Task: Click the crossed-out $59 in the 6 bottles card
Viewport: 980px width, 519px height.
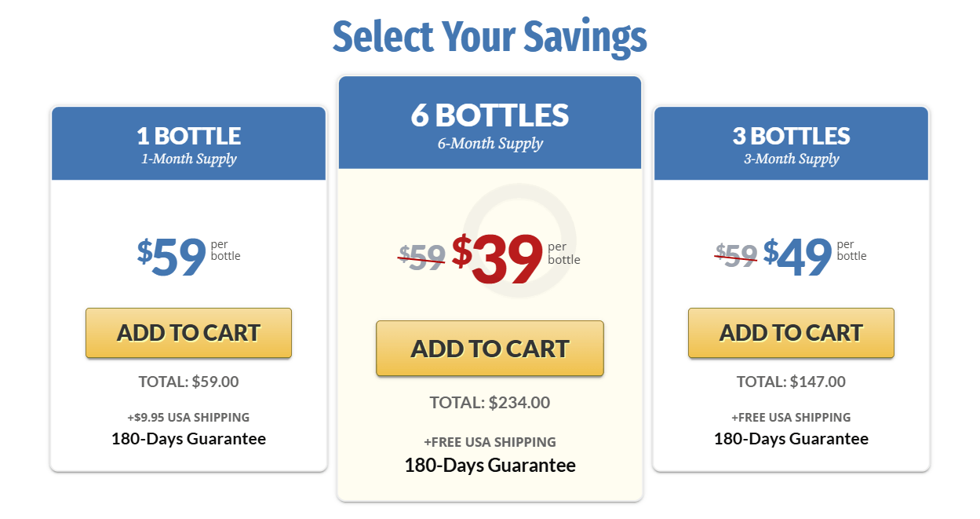Action: (x=422, y=257)
